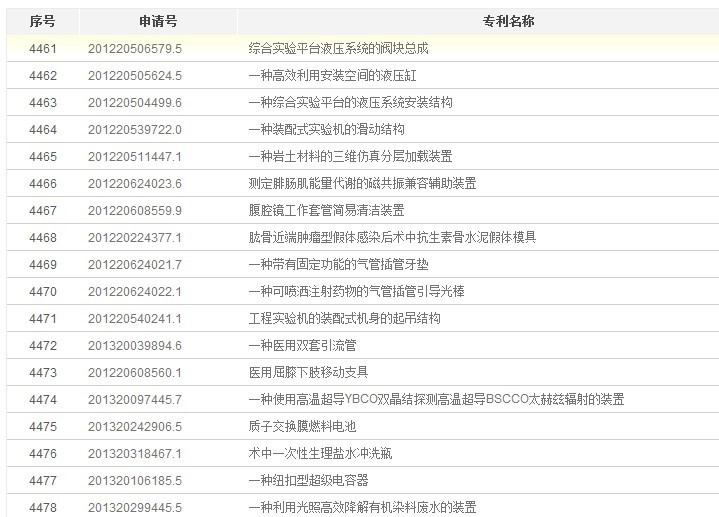This screenshot has width=719, height=517.
Task: Select application number 201220540241.1
Action: pyautogui.click(x=135, y=318)
